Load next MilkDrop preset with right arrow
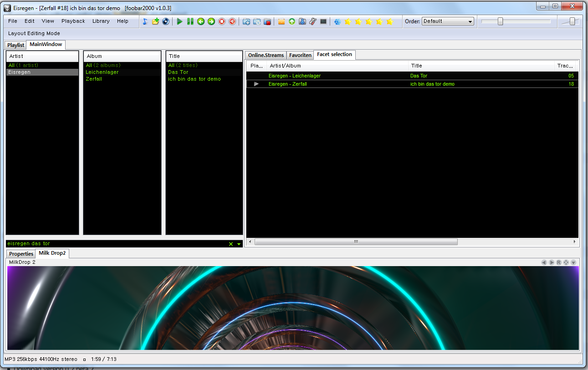This screenshot has height=370, width=588. click(x=551, y=262)
